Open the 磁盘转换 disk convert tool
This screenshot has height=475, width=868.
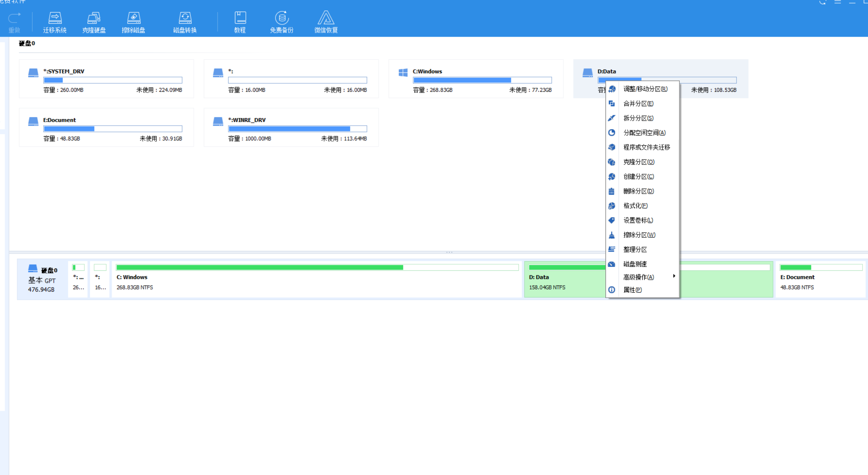tap(185, 22)
